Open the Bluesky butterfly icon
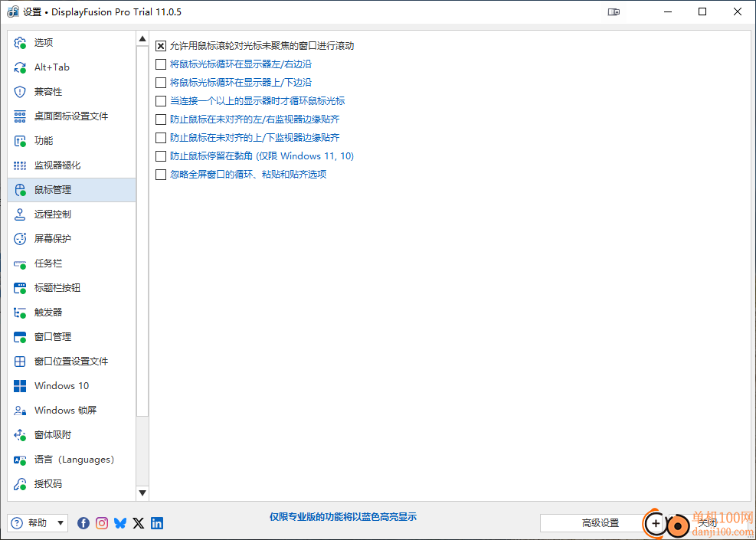 pyautogui.click(x=120, y=522)
